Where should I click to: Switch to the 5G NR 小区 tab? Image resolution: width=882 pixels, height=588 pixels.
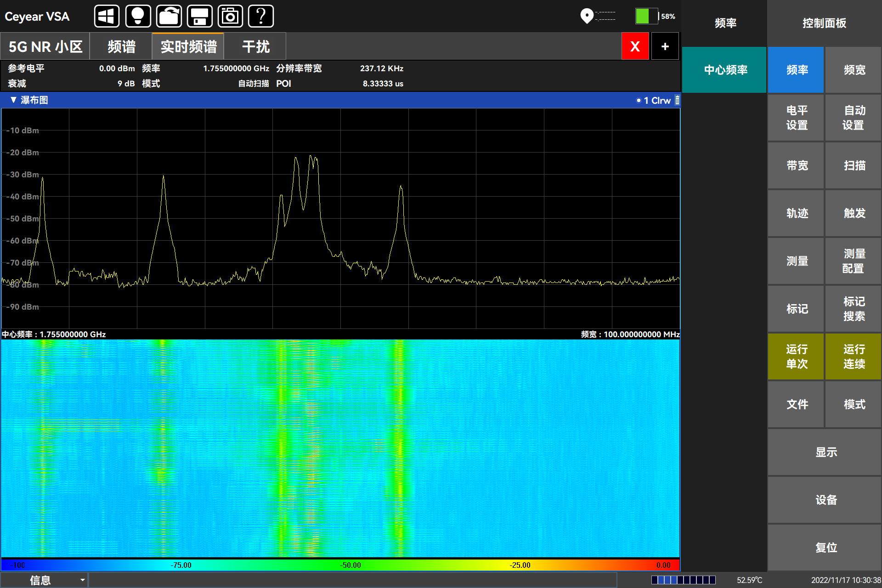point(45,46)
